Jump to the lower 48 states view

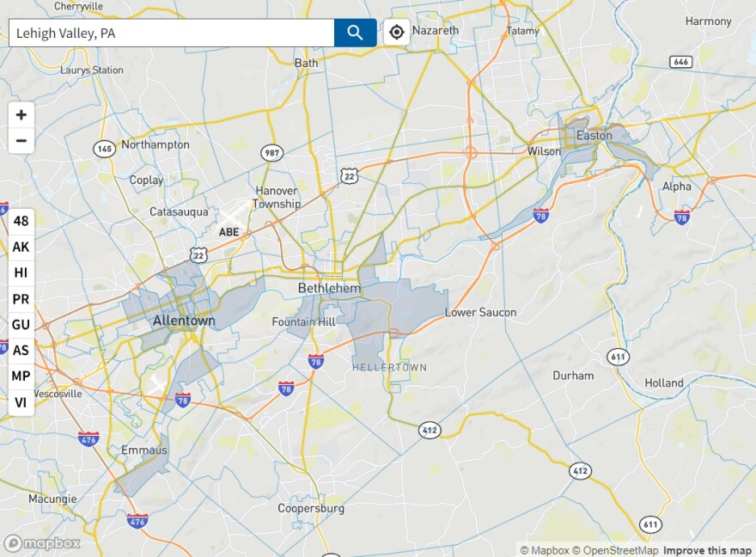click(x=21, y=221)
